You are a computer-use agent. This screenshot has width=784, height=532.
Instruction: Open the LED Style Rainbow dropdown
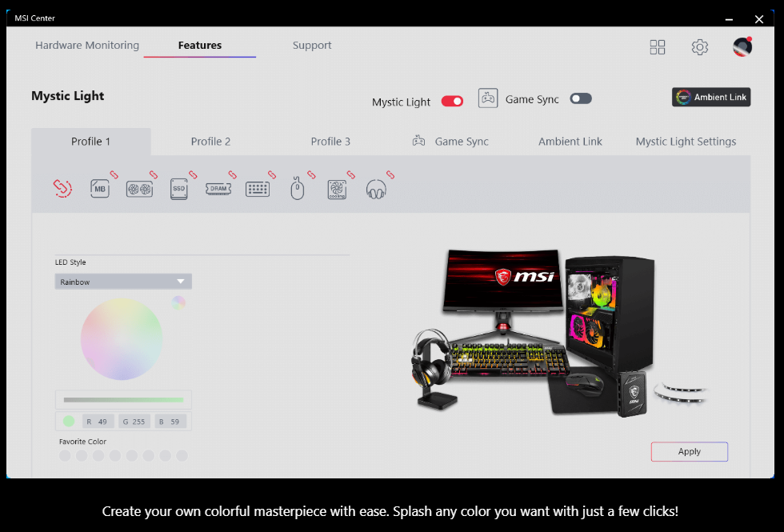click(x=123, y=282)
